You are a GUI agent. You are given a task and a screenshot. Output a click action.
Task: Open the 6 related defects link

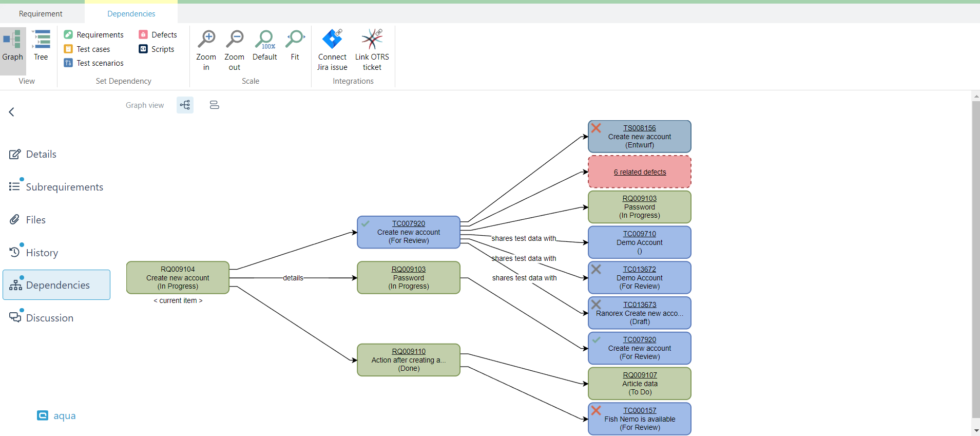(x=640, y=173)
